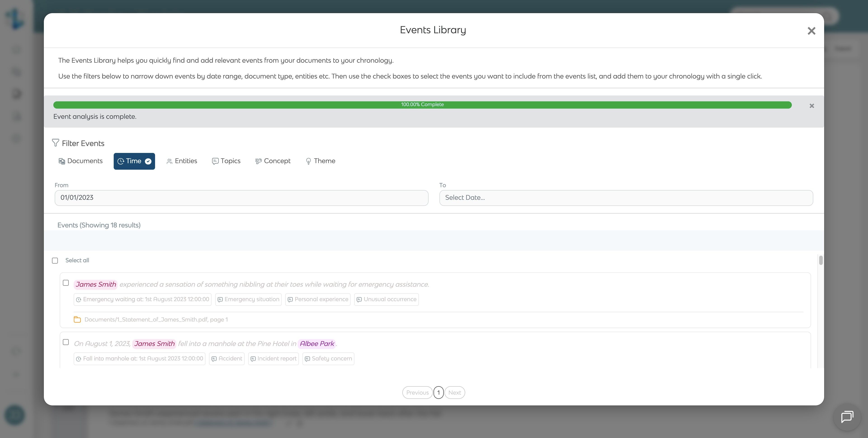Image resolution: width=868 pixels, height=438 pixels.
Task: Click the folder icon beside James Smith statement
Action: tap(77, 319)
